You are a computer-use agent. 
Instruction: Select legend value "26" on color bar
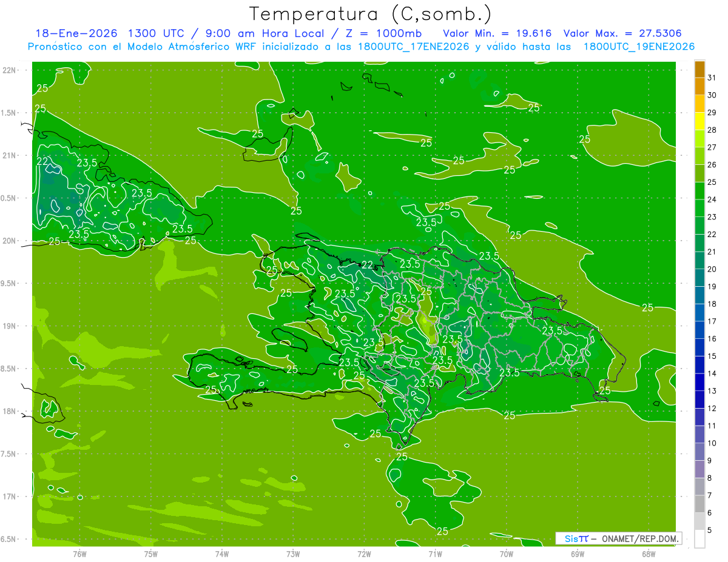coord(712,165)
